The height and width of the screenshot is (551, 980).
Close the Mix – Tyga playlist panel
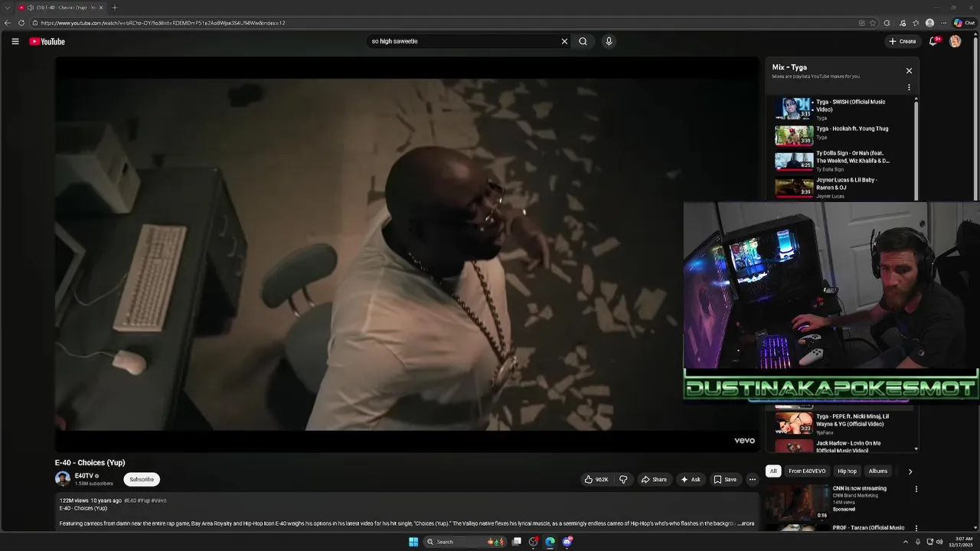[x=909, y=70]
